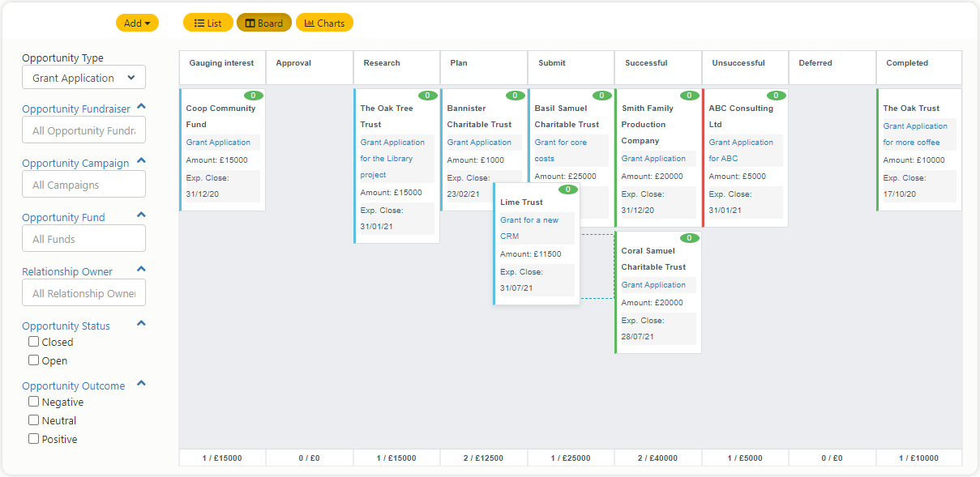The image size is (980, 477).
Task: Open Grant for a new CRM link
Action: point(529,228)
